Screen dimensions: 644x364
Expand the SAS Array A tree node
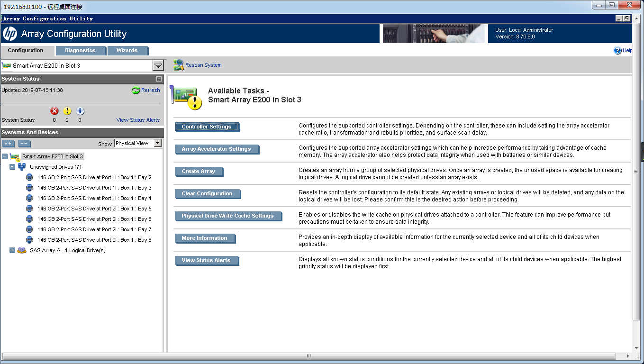(x=12, y=250)
